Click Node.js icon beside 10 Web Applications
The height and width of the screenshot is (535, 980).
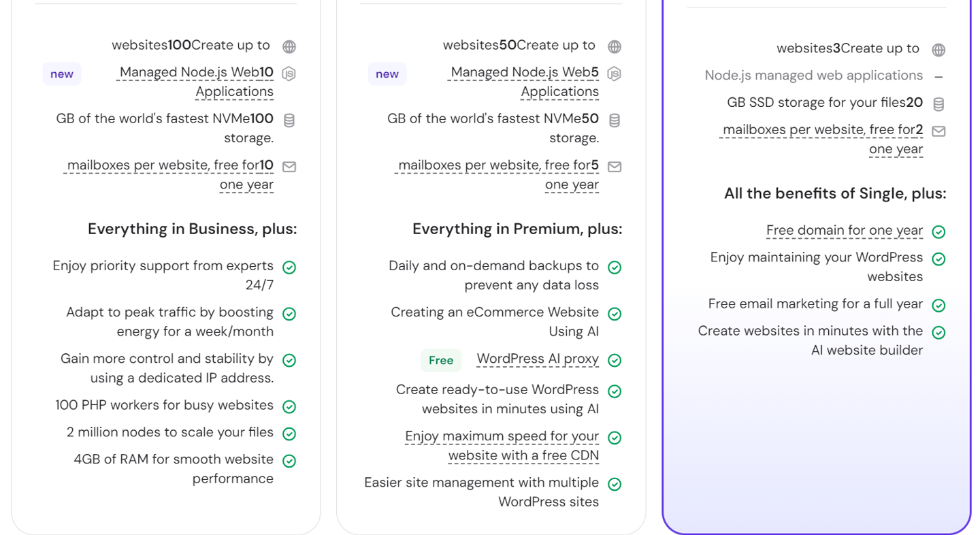(x=289, y=74)
